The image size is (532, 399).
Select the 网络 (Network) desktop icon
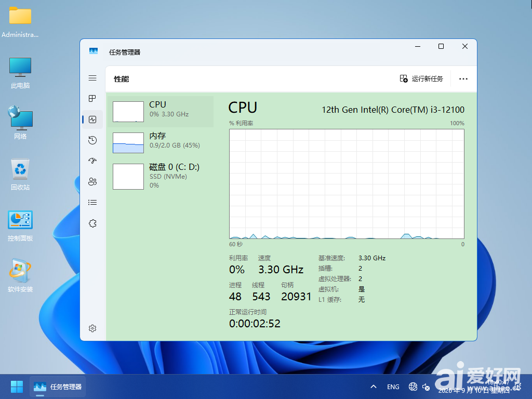point(20,123)
